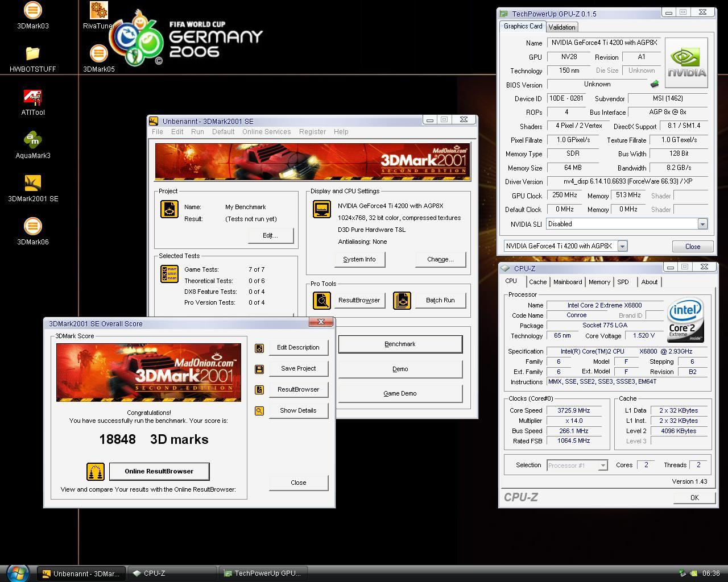The height and width of the screenshot is (582, 728).
Task: Click the Change... display settings button
Action: pos(441,259)
